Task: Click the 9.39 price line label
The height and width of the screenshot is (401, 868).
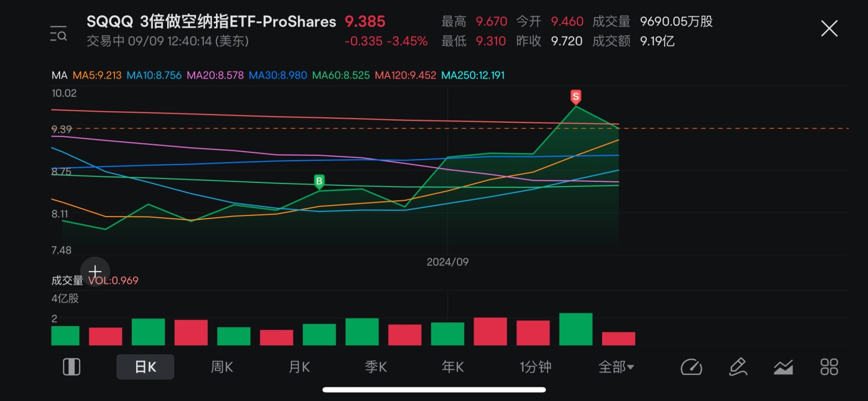Action: (x=62, y=129)
